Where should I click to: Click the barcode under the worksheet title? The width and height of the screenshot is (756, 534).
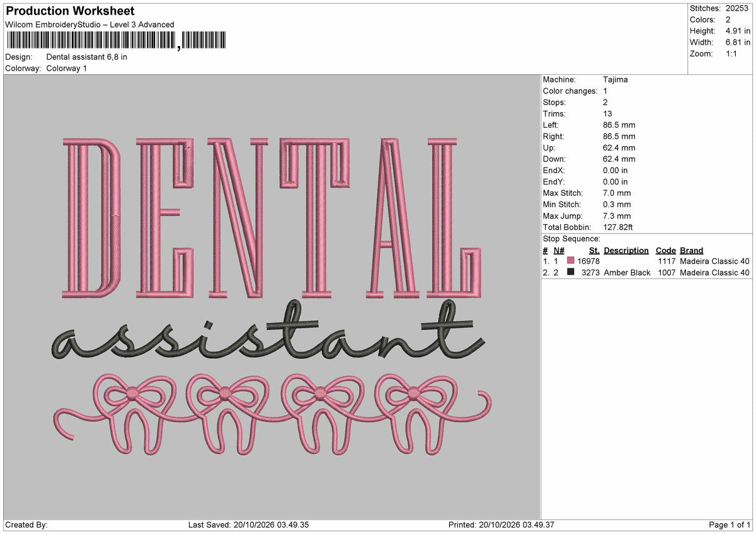coord(115,41)
